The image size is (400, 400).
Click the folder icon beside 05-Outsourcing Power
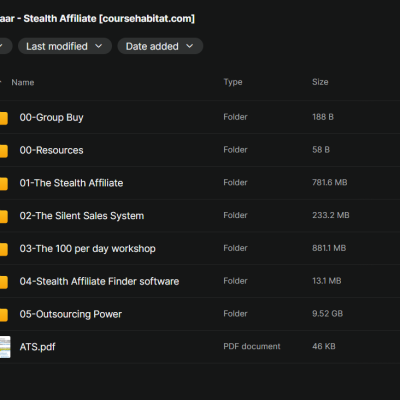point(4,315)
